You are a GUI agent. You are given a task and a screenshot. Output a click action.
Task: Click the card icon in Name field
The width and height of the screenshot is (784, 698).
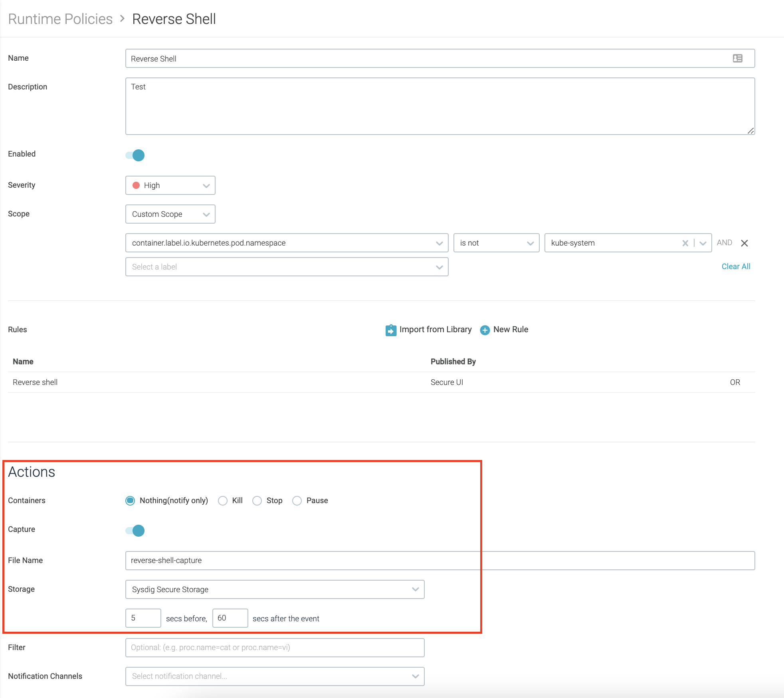(737, 59)
